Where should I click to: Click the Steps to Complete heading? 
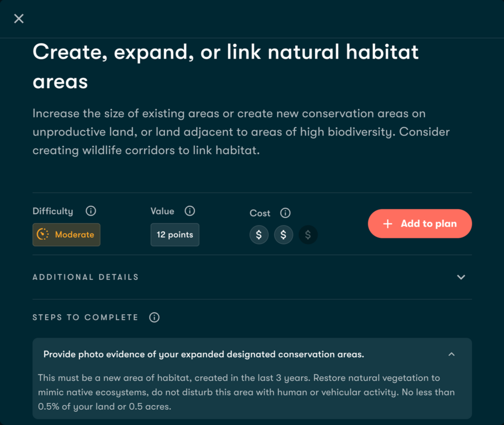pos(85,317)
